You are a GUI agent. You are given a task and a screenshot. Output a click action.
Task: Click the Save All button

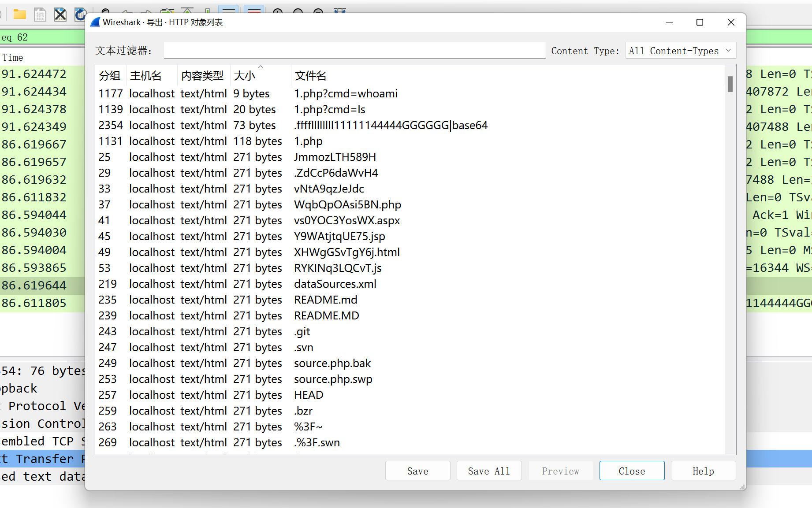489,471
